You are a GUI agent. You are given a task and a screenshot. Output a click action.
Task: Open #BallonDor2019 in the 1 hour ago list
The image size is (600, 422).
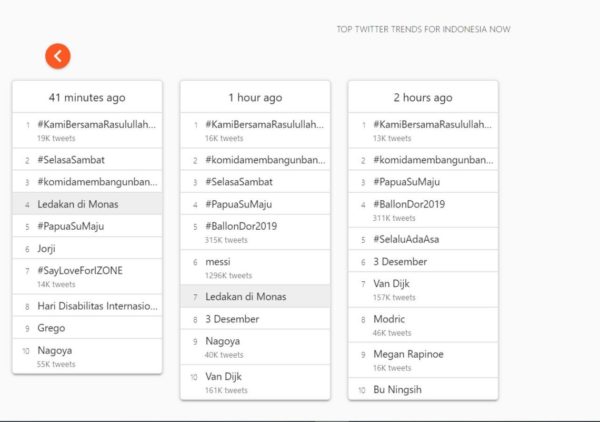pyautogui.click(x=241, y=226)
